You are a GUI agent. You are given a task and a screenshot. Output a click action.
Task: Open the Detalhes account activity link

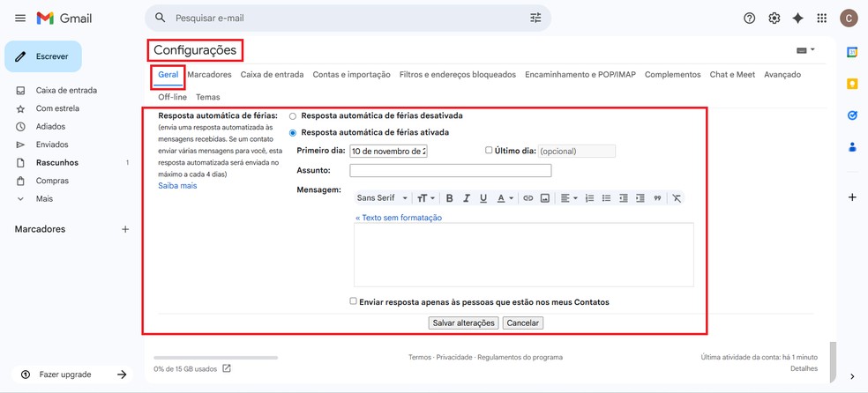click(804, 368)
